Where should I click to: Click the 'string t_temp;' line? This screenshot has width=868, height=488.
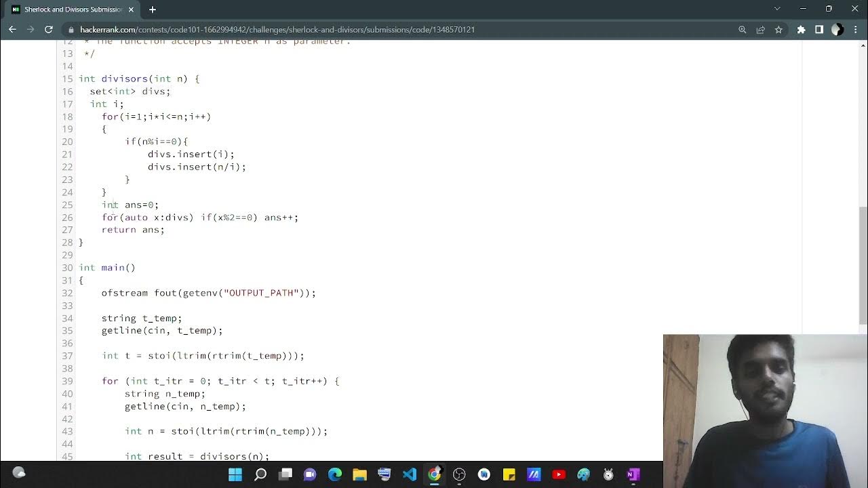142,318
